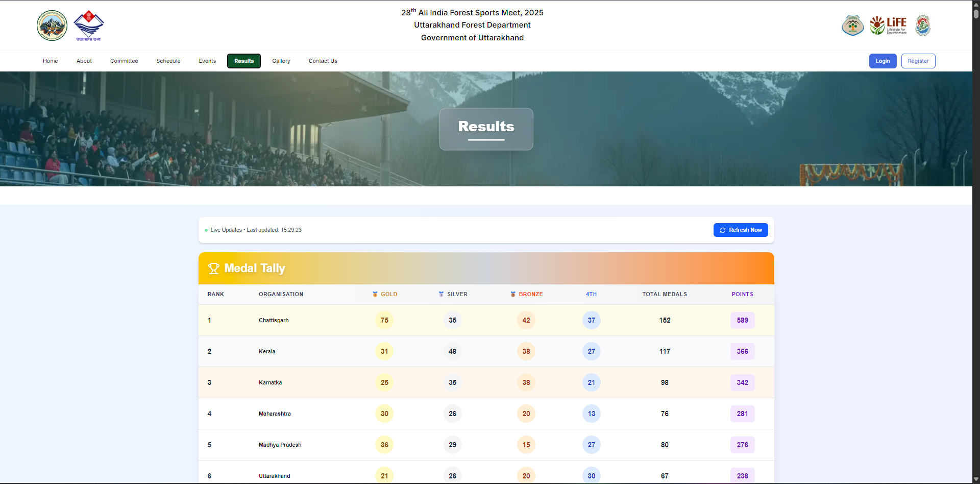Viewport: 980px width, 484px height.
Task: Click Kerala's silver count 48
Action: [x=453, y=351]
